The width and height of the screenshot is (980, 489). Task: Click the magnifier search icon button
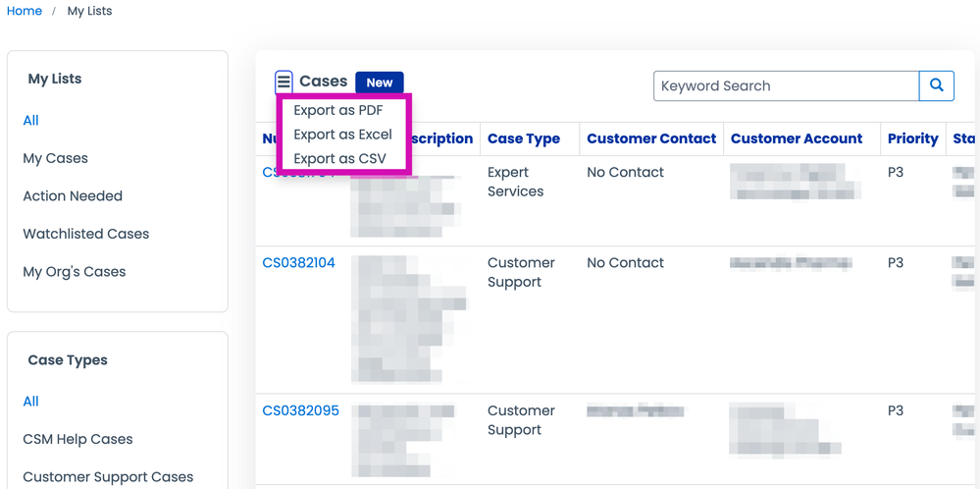937,85
